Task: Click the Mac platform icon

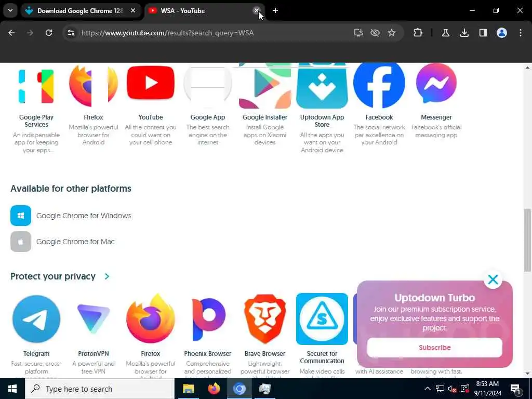Action: (21, 242)
